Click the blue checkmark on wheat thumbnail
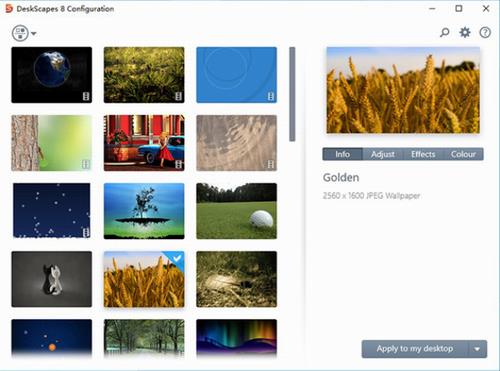Screen dimensions: 500x371 coord(177,258)
